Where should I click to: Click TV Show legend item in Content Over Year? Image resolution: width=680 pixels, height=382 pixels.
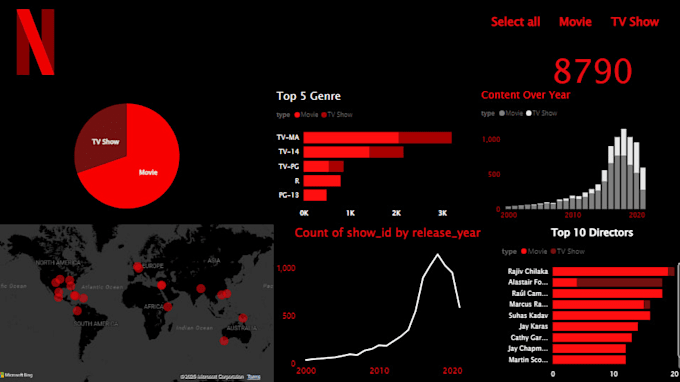tap(542, 113)
